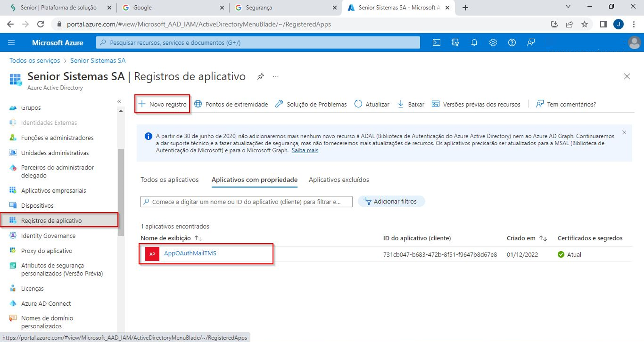Image resolution: width=644 pixels, height=342 pixels.
Task: Click the sidebar scrollbar up arrow
Action: (x=121, y=111)
